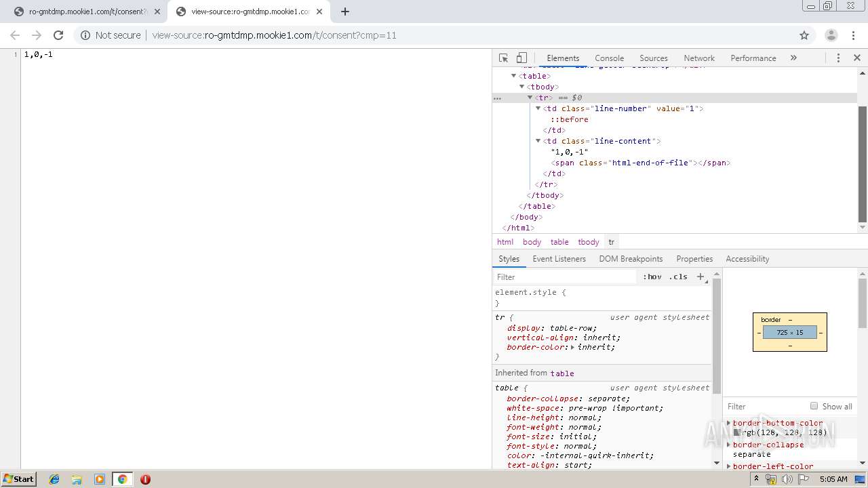Image resolution: width=868 pixels, height=488 pixels.
Task: Open the Accessibility tab
Action: (x=747, y=259)
